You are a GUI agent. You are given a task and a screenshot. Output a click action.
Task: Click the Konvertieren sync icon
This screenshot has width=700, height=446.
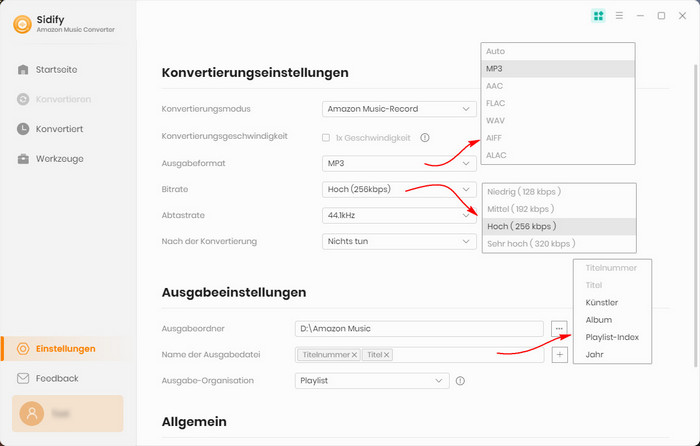tap(23, 99)
